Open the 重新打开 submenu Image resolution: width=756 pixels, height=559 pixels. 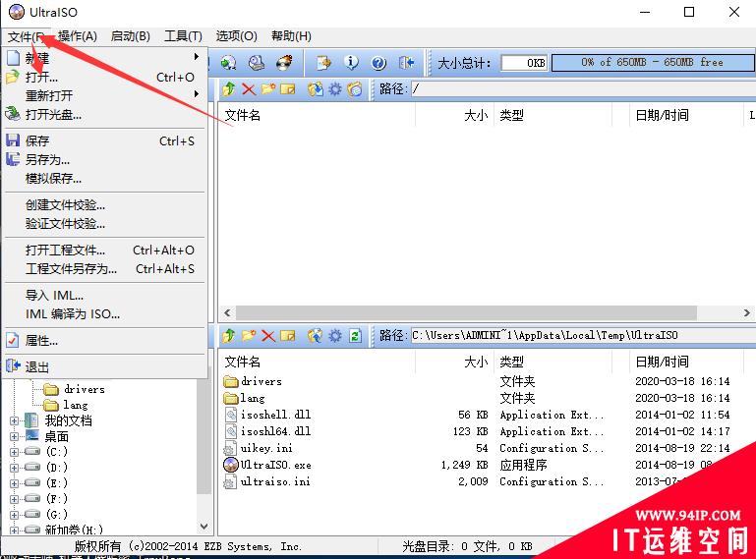point(105,95)
